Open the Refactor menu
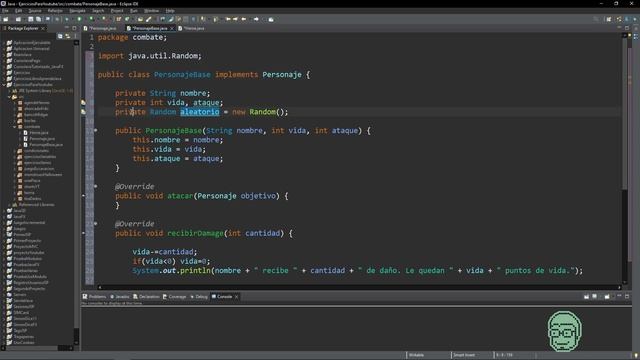Viewport: 640px width, 360px height. point(55,11)
